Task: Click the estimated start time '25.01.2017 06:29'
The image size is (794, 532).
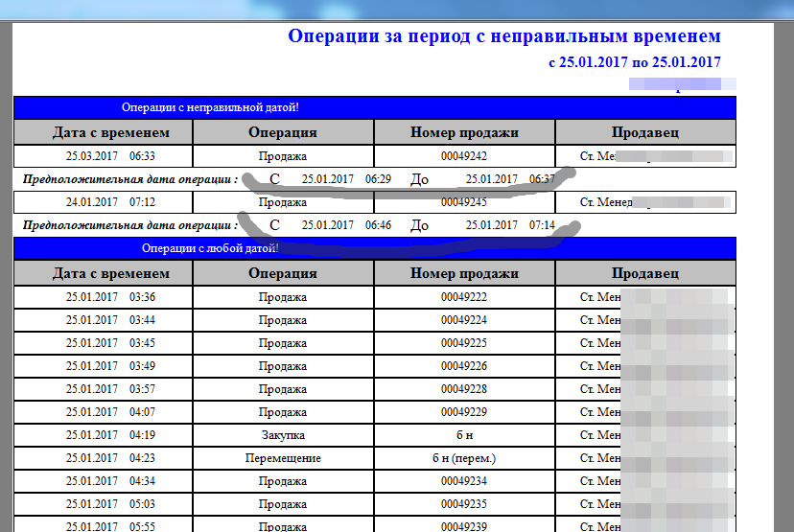Action: [346, 179]
